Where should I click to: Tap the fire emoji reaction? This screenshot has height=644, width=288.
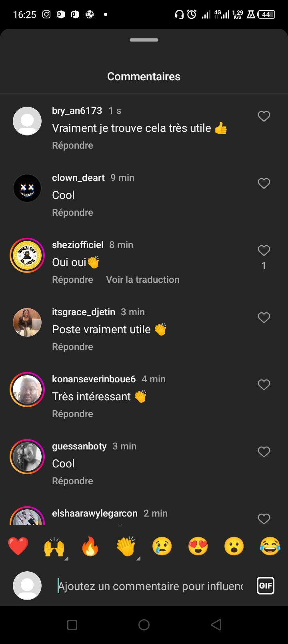90,546
